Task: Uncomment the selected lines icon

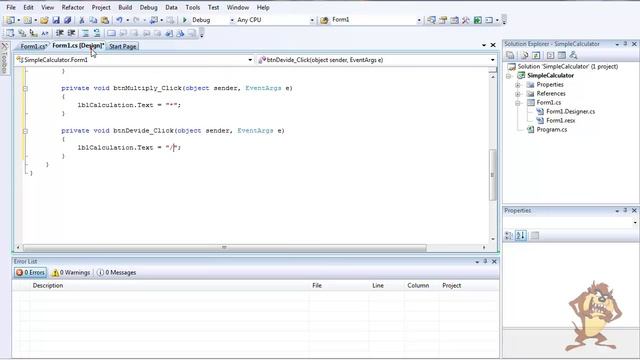Action: 97,33
